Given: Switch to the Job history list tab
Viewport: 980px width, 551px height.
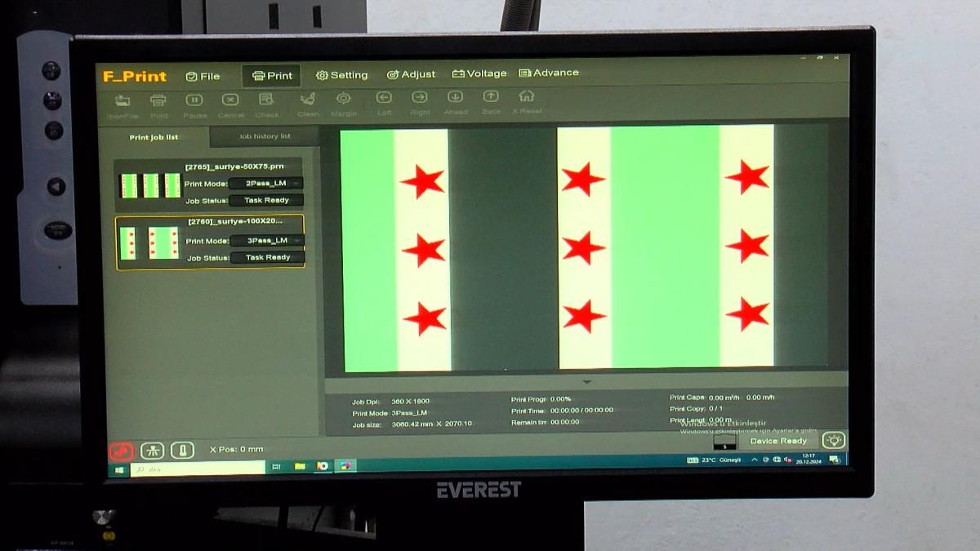Looking at the screenshot, I should pos(265,136).
